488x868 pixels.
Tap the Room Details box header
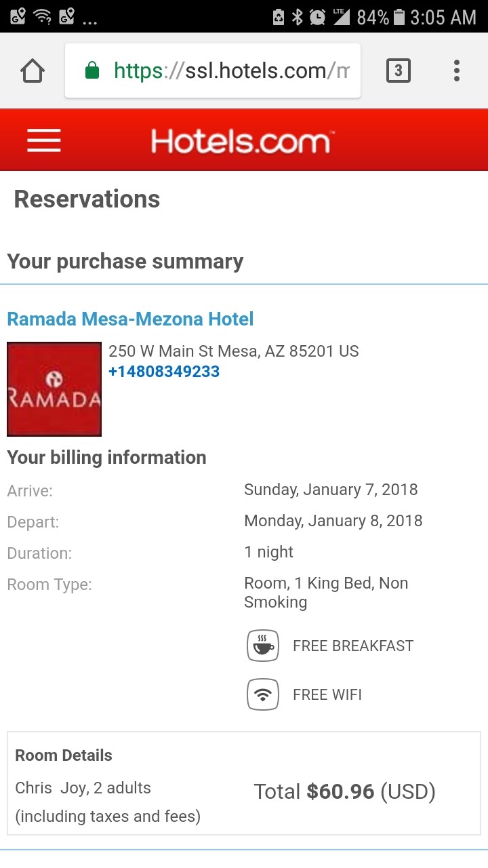tap(64, 755)
